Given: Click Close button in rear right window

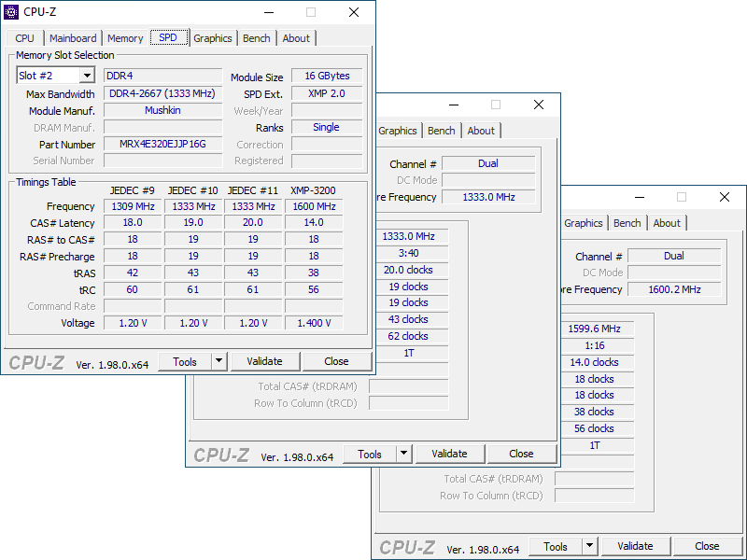Looking at the screenshot, I should click(x=707, y=546).
